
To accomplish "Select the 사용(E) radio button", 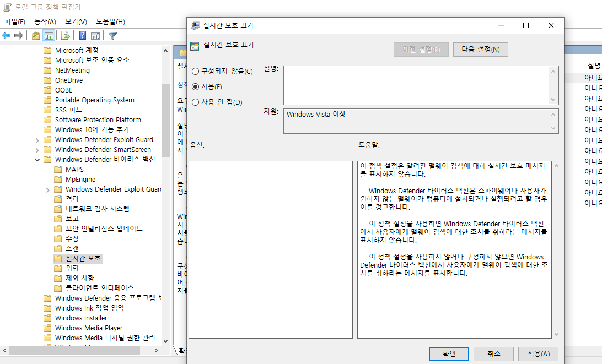I will pos(195,86).
